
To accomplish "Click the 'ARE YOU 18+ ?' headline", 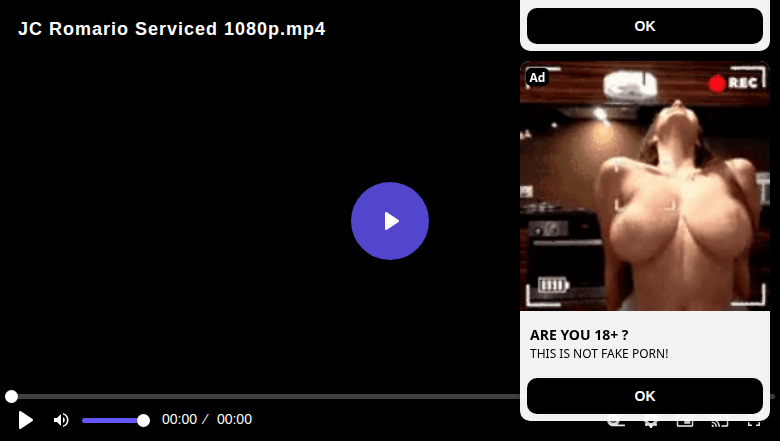I will click(x=579, y=335).
